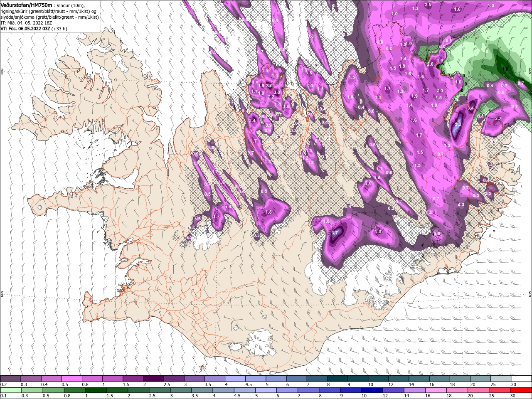
Task: Select the darkest purple snow swatch between 2 and 2.5
Action: click(153, 379)
